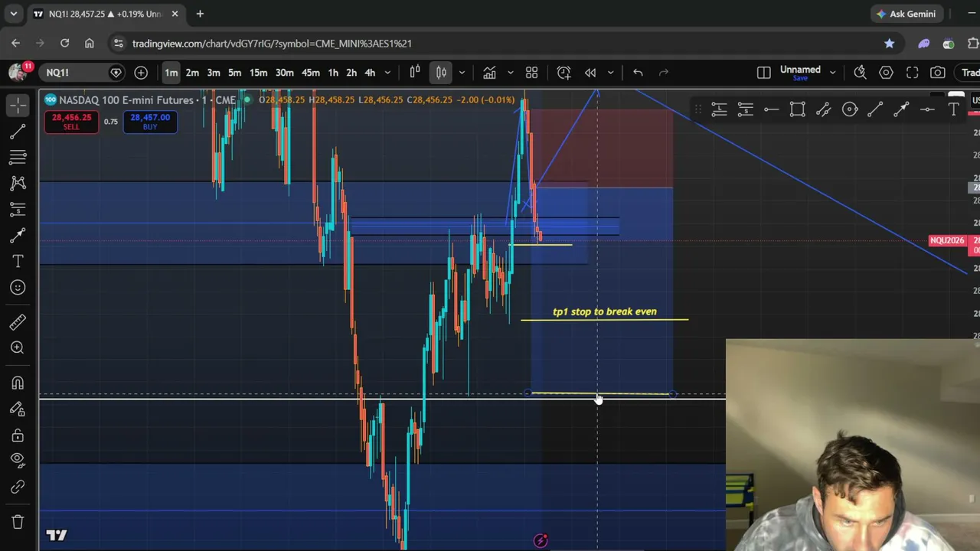980x551 pixels.
Task: Redo the last chart action
Action: tap(664, 73)
